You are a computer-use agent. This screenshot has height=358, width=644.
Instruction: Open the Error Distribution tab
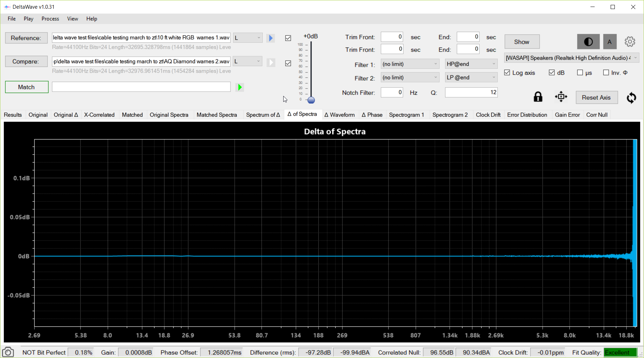[527, 115]
